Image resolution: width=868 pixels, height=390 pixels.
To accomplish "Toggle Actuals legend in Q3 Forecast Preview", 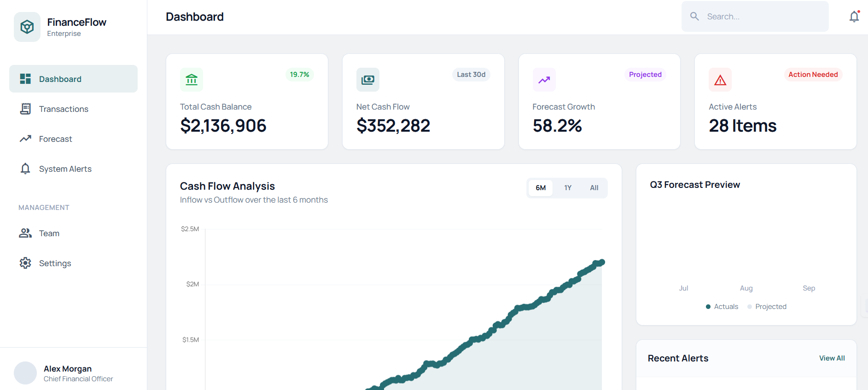I will pyautogui.click(x=722, y=307).
